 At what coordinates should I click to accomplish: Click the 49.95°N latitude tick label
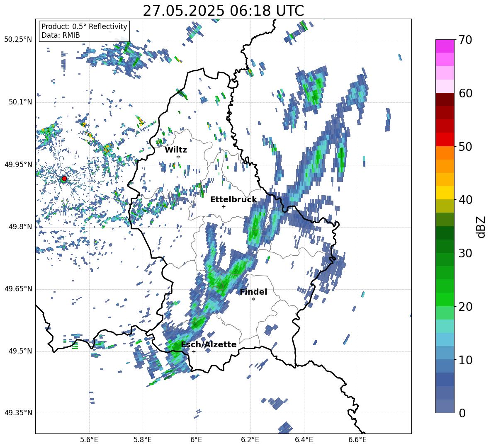coord(18,165)
